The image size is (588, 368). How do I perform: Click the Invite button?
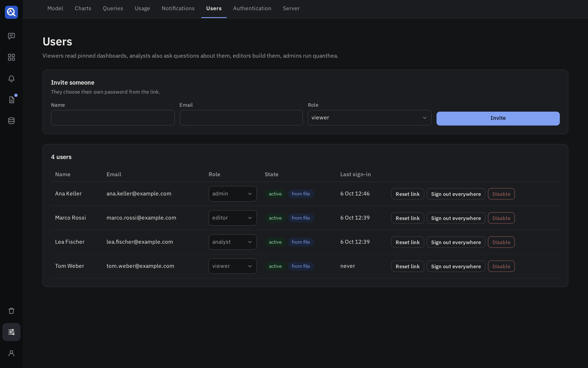click(498, 119)
